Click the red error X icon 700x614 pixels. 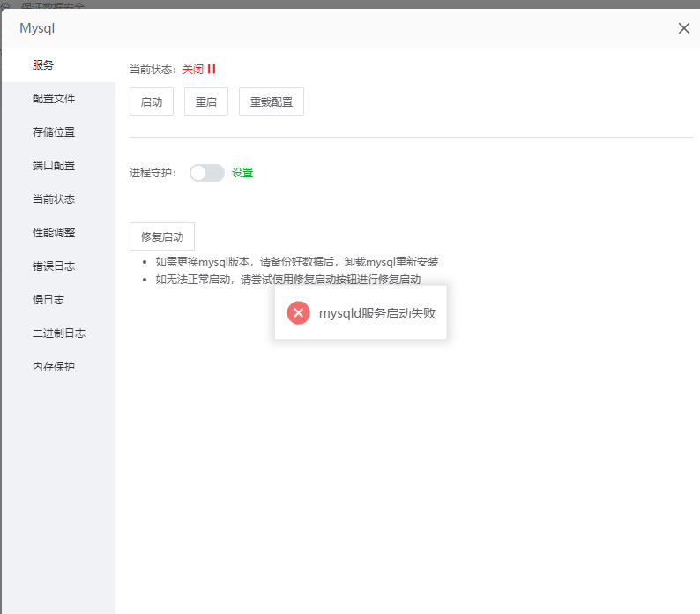(298, 313)
